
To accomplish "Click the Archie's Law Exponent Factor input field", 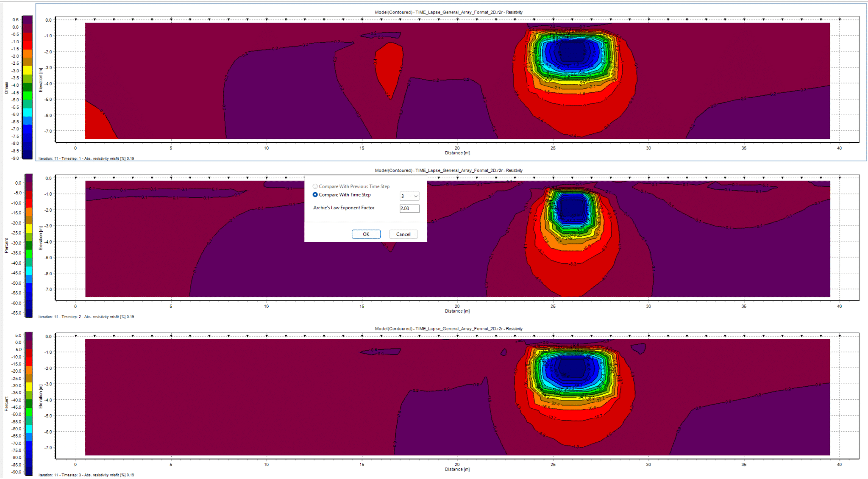I will [409, 208].
